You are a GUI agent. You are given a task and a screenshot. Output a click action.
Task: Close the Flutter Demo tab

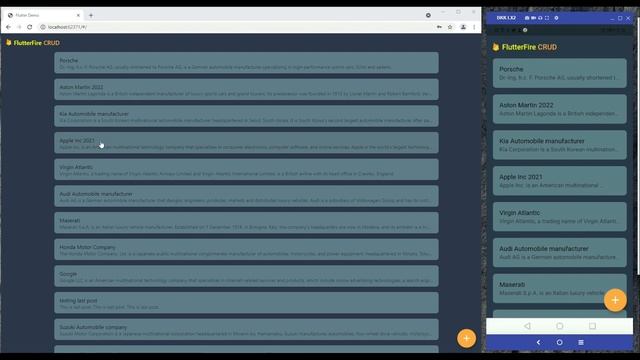coord(78,15)
